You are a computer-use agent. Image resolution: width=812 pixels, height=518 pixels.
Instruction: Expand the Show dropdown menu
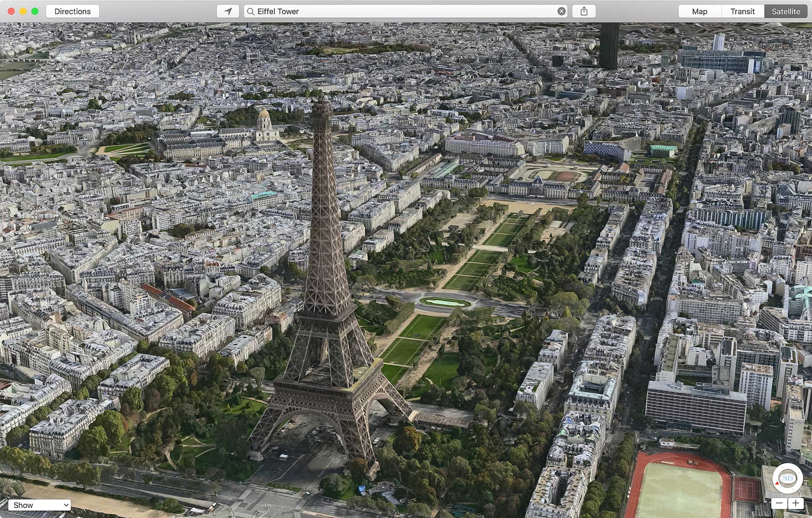click(40, 505)
